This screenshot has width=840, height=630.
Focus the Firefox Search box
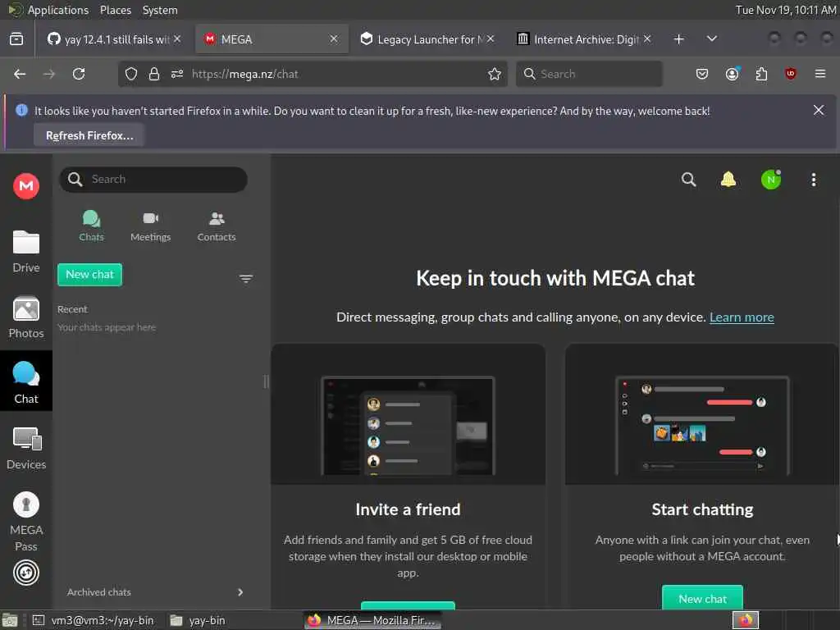pyautogui.click(x=589, y=74)
